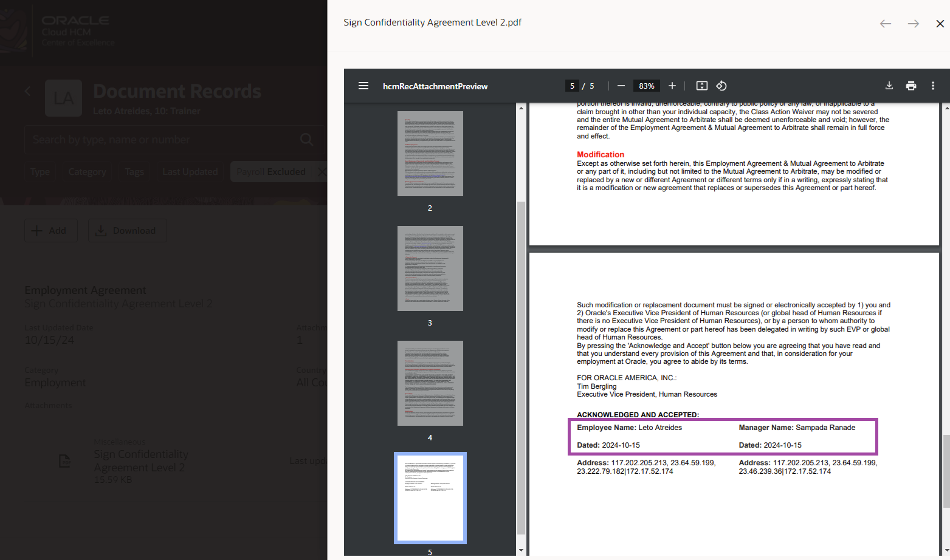Click the thumbnail panel scrollbar
950x560 pixels.
tap(521, 368)
